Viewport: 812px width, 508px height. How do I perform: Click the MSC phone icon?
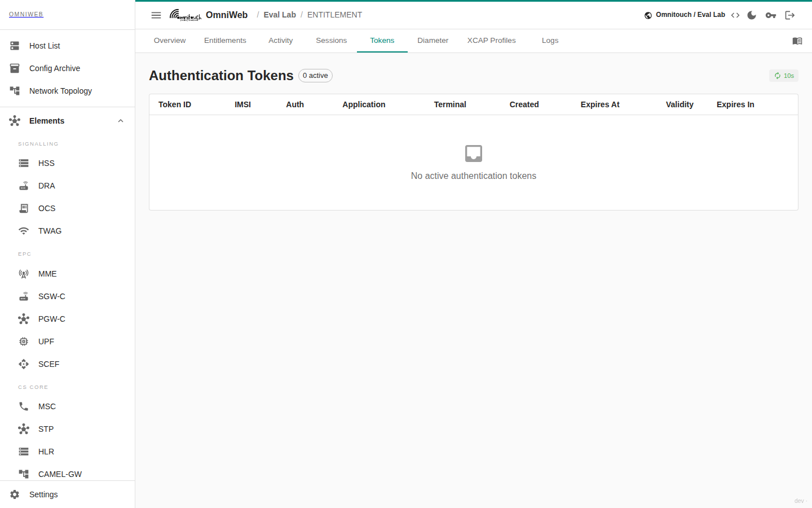click(x=24, y=406)
